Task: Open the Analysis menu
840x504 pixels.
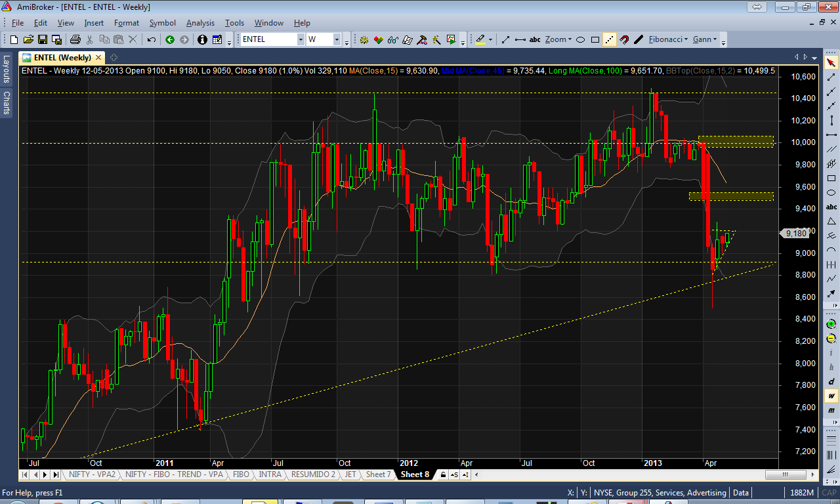Action: pyautogui.click(x=200, y=23)
